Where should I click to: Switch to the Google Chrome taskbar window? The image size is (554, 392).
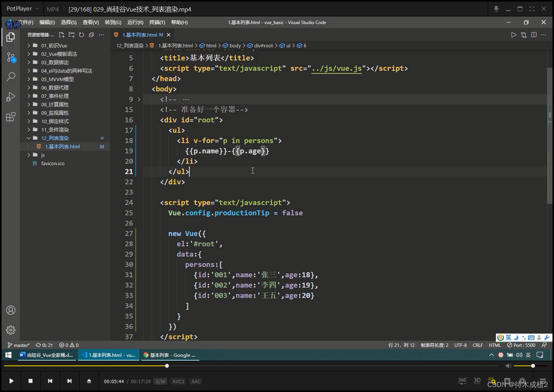169,355
